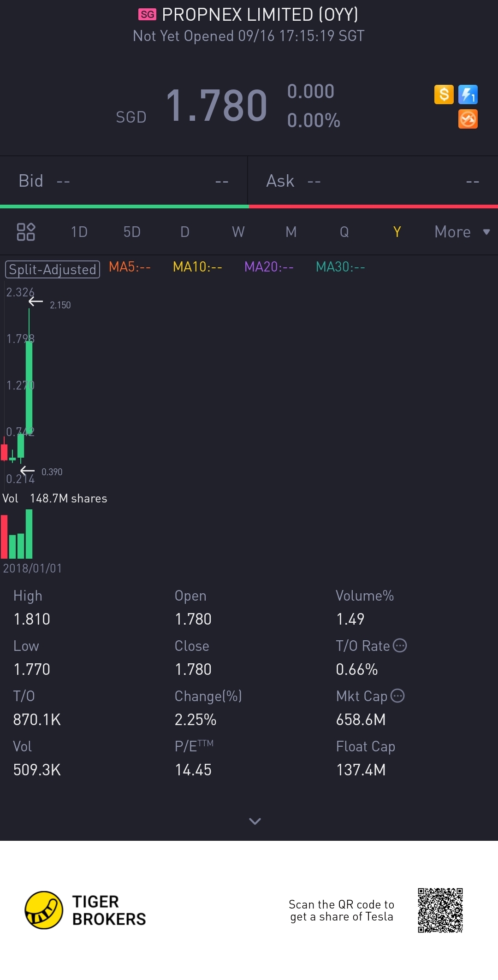498x980 pixels.
Task: Tap the tallest green candlestick
Action: pos(29,387)
